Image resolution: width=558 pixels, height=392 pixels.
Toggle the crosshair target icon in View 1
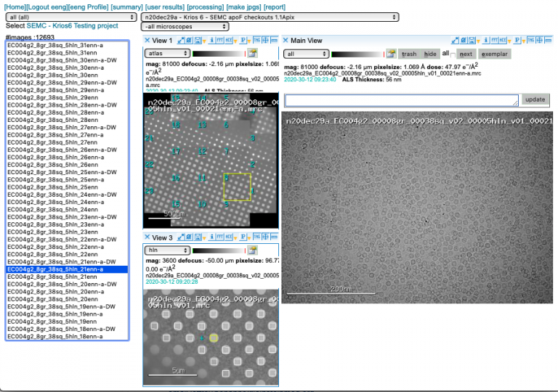pos(265,40)
